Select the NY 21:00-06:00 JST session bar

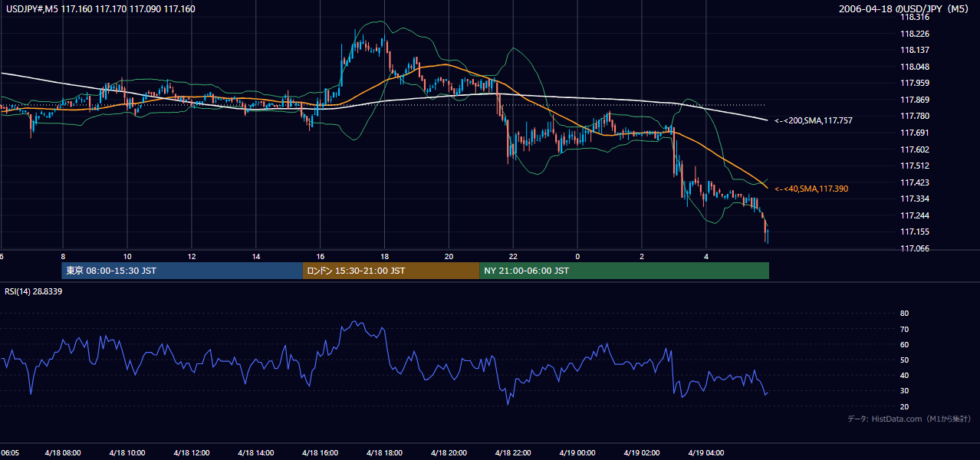(x=624, y=271)
